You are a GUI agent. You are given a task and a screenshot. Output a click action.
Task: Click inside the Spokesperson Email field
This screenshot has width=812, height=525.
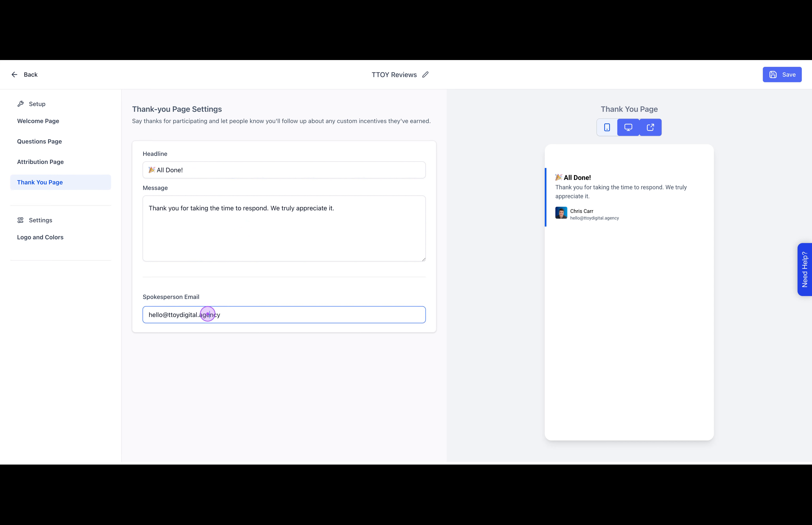284,315
